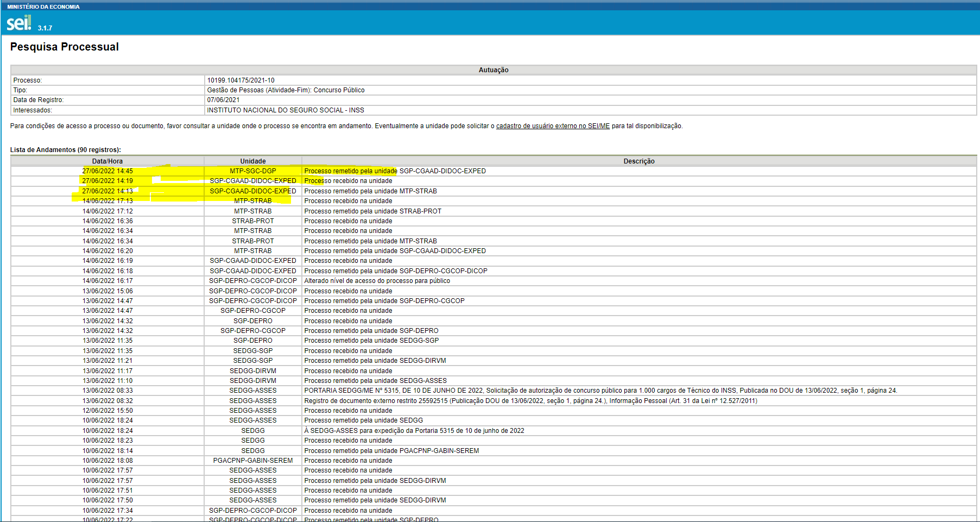Select date cell 27/06/2022 14:13
The image size is (980, 522).
click(108, 191)
